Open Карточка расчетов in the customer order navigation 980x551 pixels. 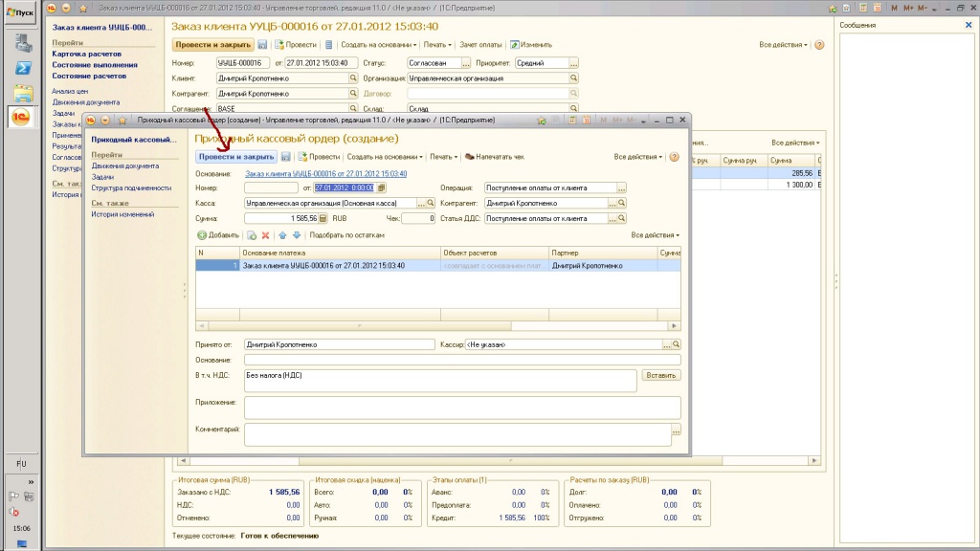(87, 54)
